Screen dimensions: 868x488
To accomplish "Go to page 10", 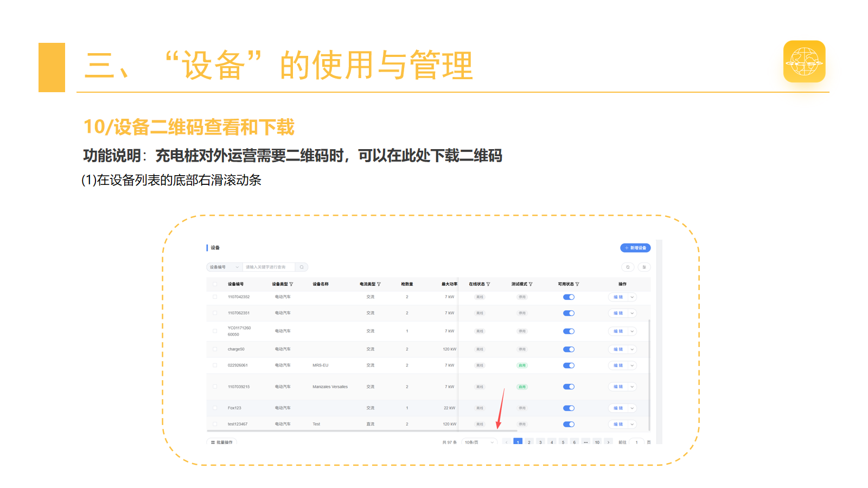I will click(x=597, y=442).
